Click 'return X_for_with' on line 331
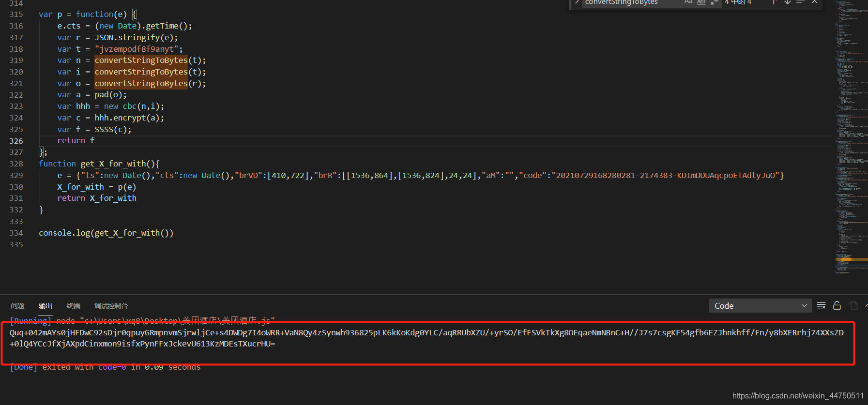The width and height of the screenshot is (868, 405). [x=97, y=198]
